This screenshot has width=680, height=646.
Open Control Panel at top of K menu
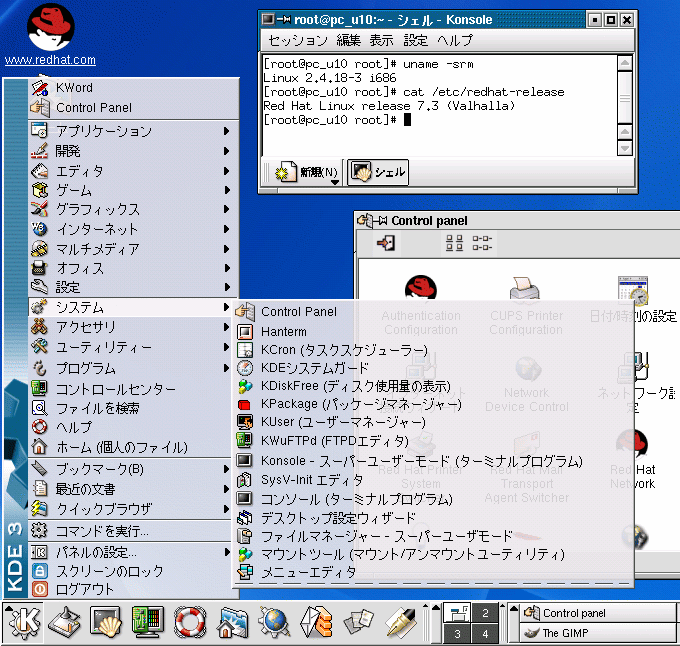click(x=134, y=108)
